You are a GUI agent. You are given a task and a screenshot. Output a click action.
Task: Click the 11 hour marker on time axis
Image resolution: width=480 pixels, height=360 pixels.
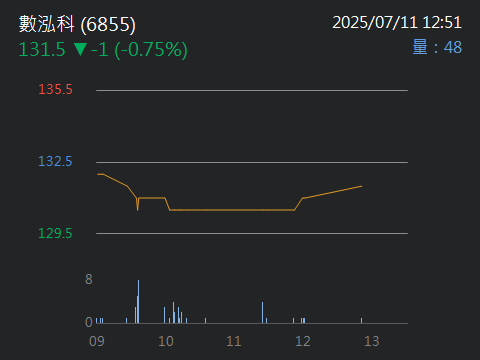coord(234,341)
